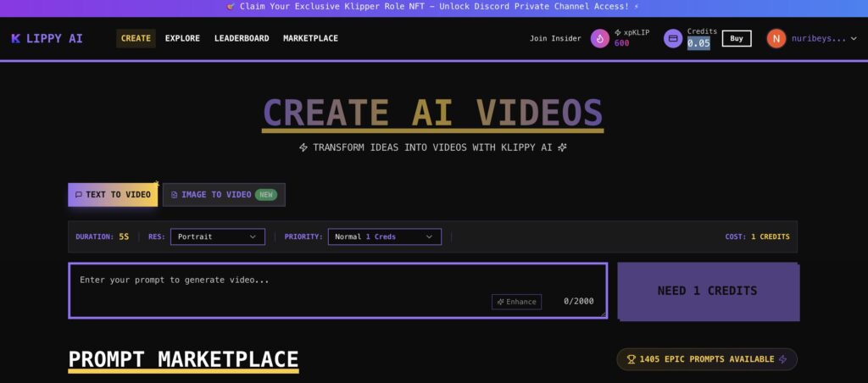Click the xpKLIP value 600

pyautogui.click(x=621, y=43)
